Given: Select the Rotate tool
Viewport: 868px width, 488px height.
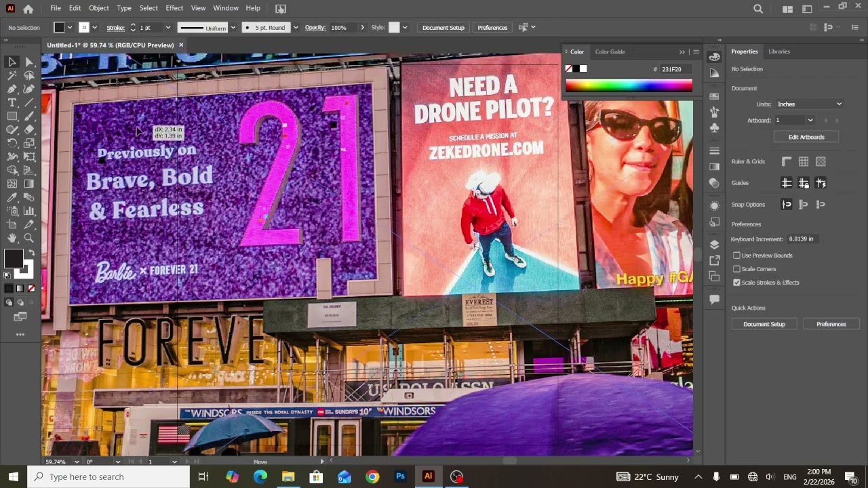Looking at the screenshot, I should coord(12,143).
